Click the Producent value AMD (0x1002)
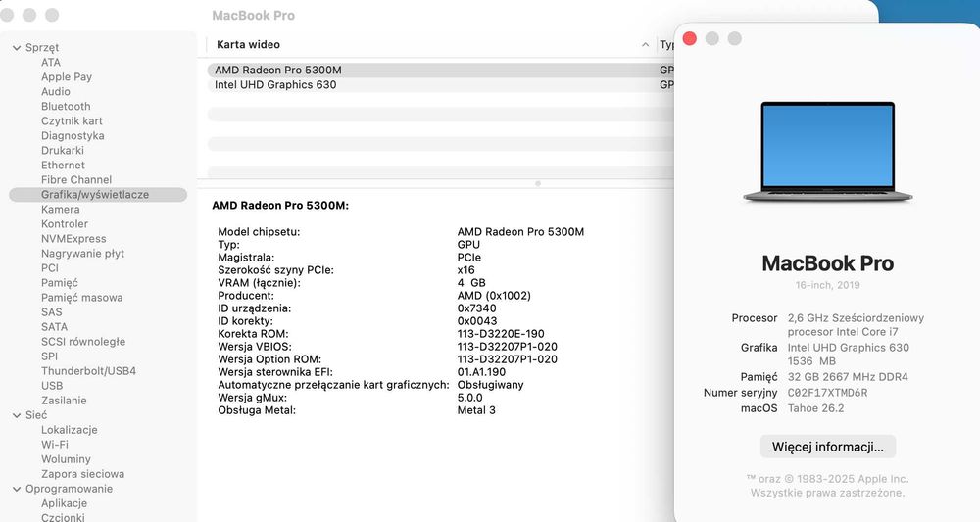The height and width of the screenshot is (522, 980). click(494, 296)
